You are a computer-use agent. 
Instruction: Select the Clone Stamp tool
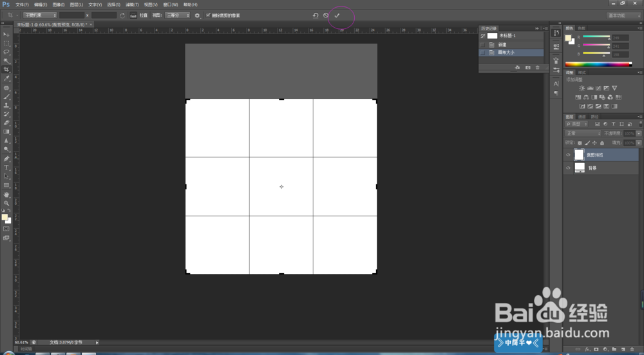coord(6,106)
